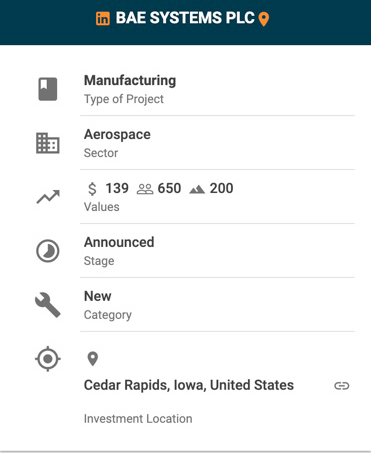
Task: Select the bookmark book icon for project type
Action: coord(48,89)
